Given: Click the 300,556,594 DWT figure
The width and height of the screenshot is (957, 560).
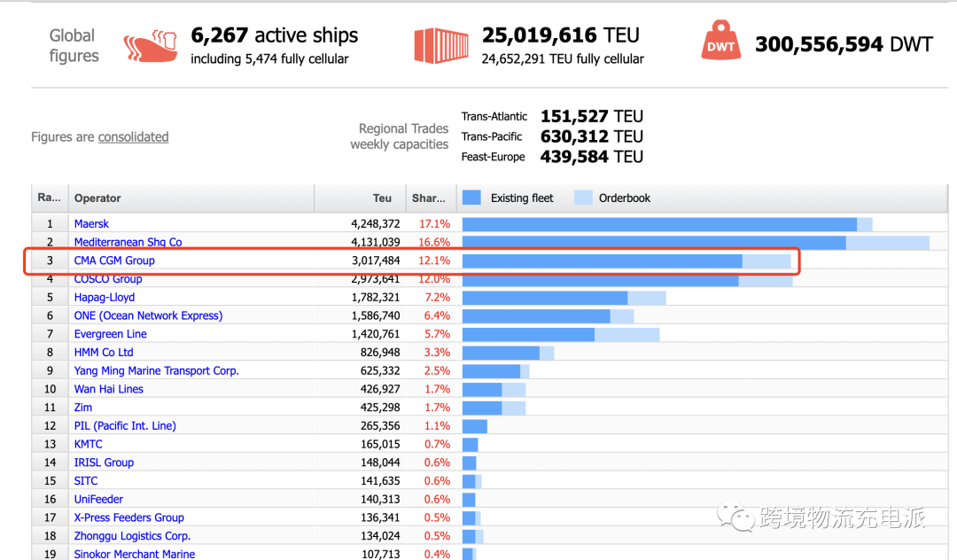Looking at the screenshot, I should click(x=844, y=44).
